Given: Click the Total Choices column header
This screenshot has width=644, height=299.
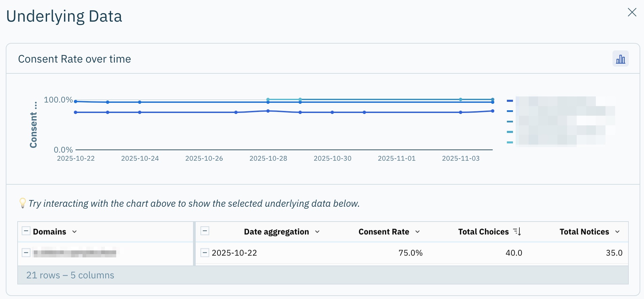Looking at the screenshot, I should (483, 232).
